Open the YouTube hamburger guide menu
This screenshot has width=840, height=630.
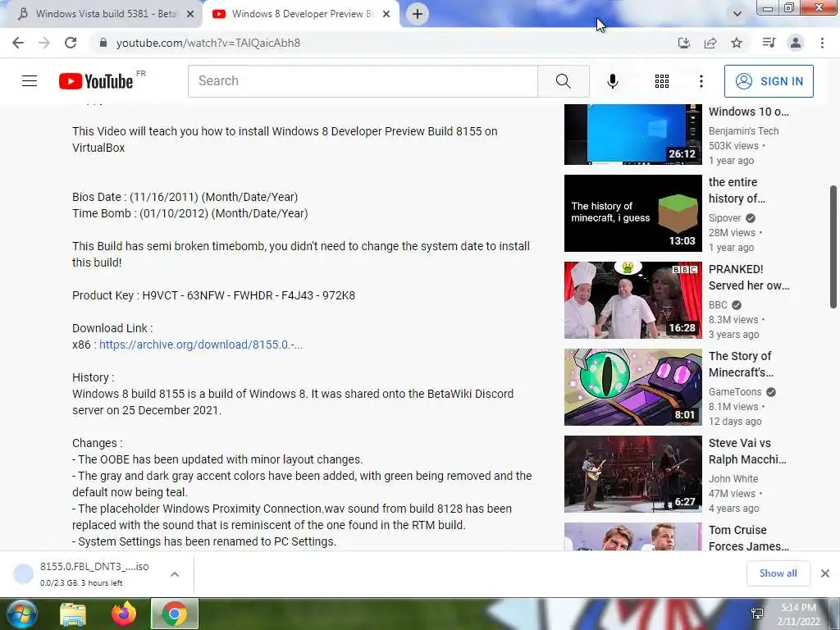[30, 81]
